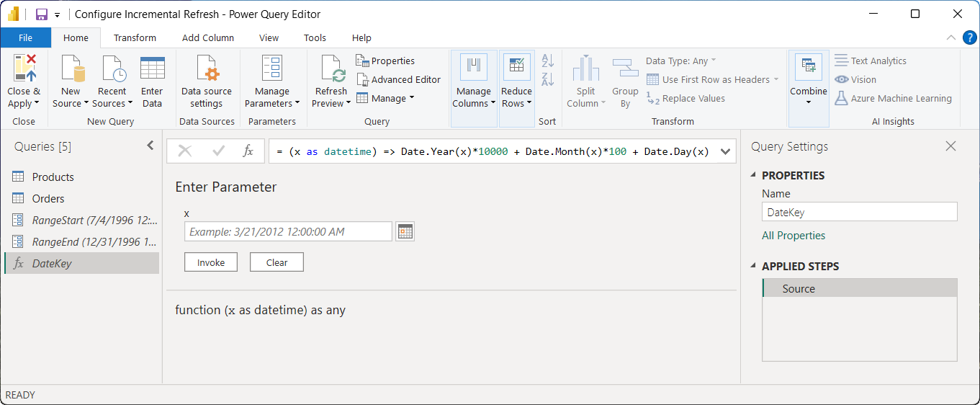Switch to the Transform tab
The image size is (980, 405).
[135, 37]
